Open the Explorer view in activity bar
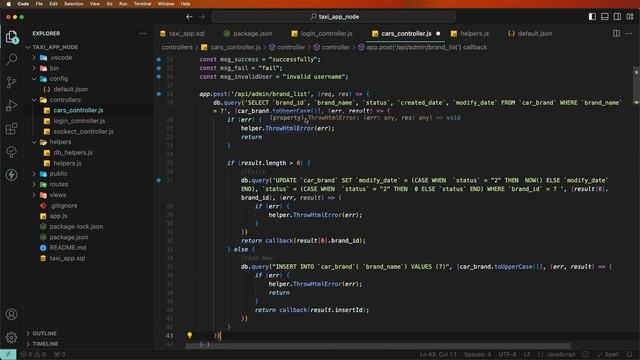The height and width of the screenshot is (360, 640). pos(11,37)
